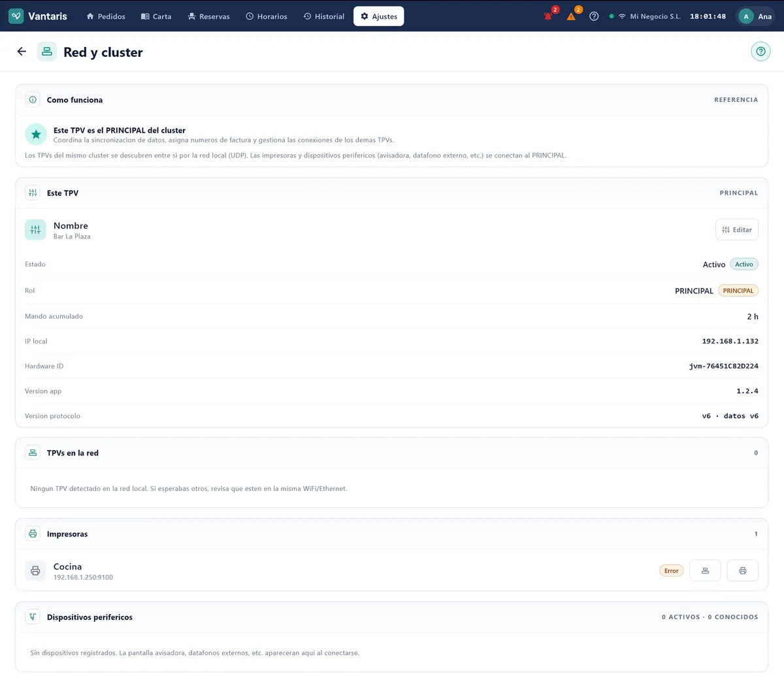The height and width of the screenshot is (676, 784).
Task: Click the Cocina printer address 192.168.1.250:9100
Action: 83,577
